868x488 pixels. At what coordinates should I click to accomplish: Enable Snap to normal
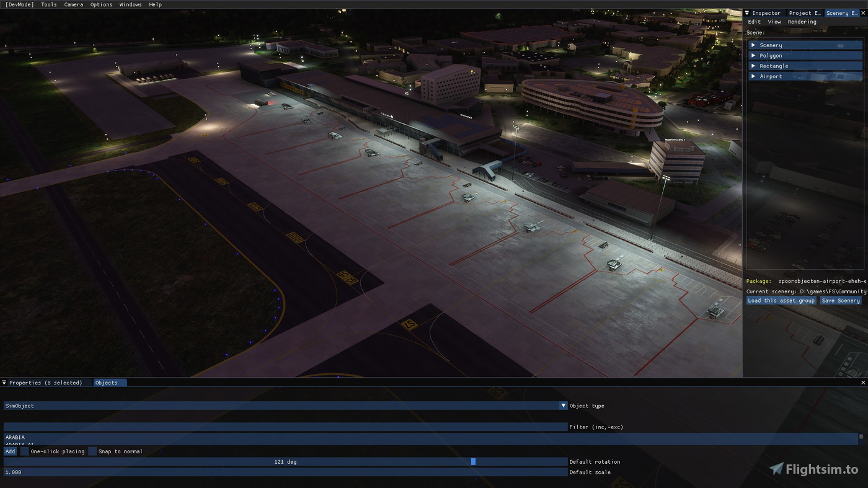point(92,451)
